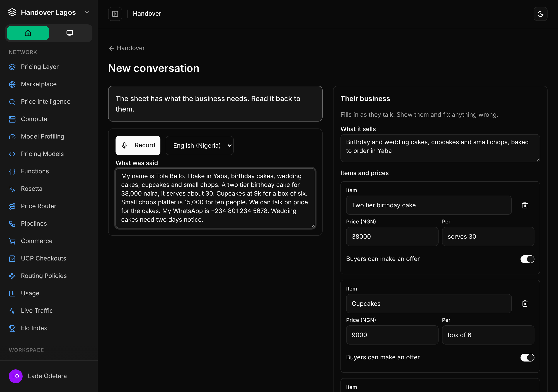Click the LO user avatar
This screenshot has width=558, height=392.
tap(15, 376)
